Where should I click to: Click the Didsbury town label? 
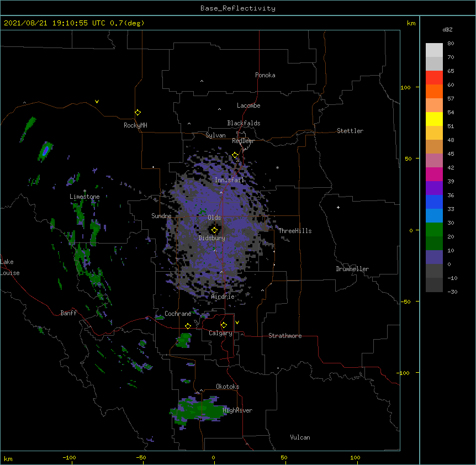click(212, 238)
